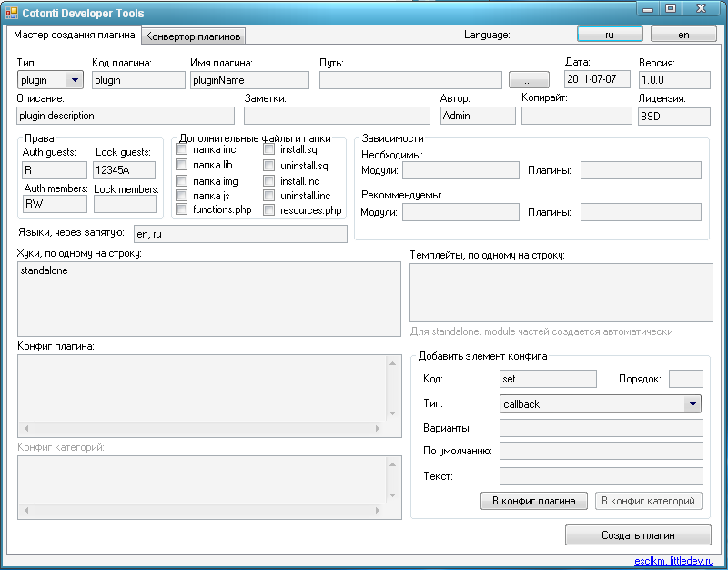Click Конфиг плагина scroll-left arrow

coord(26,428)
